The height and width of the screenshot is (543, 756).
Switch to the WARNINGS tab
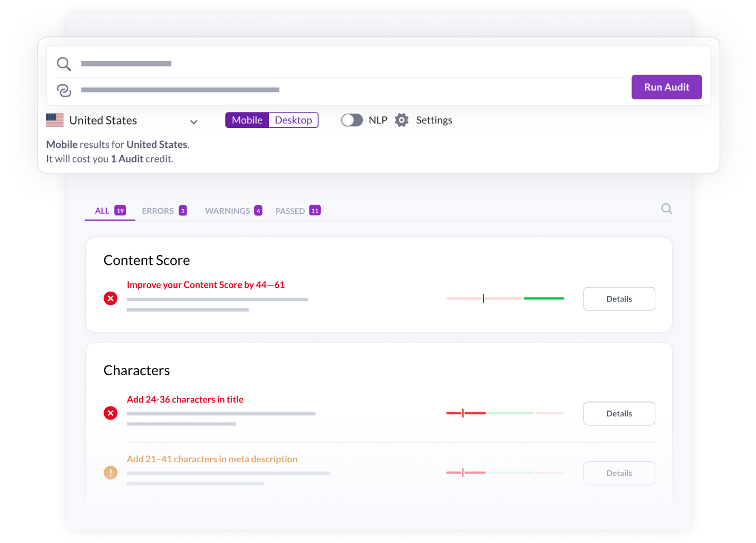click(228, 210)
